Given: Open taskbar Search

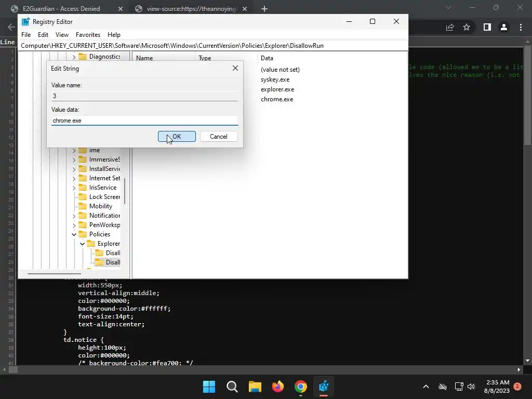Looking at the screenshot, I should (232, 387).
